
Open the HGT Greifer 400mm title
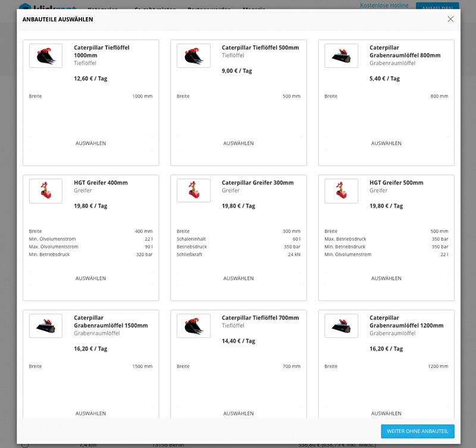[x=101, y=183]
